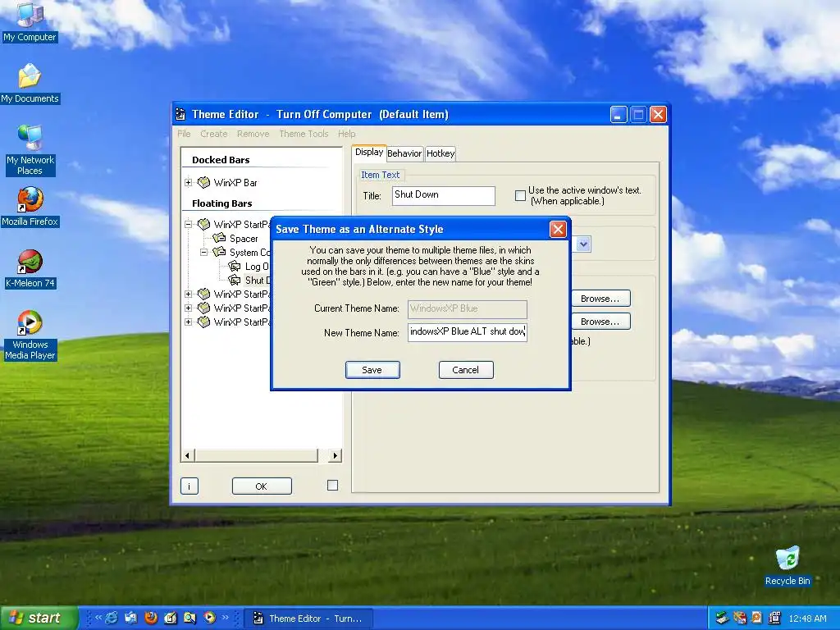Expand the third WinXP StartPanel node
The width and height of the screenshot is (840, 630).
tap(188, 308)
